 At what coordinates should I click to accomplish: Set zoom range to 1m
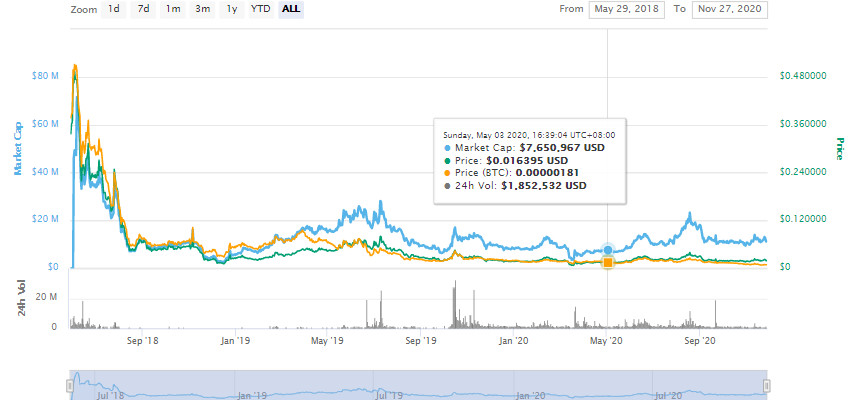(173, 9)
